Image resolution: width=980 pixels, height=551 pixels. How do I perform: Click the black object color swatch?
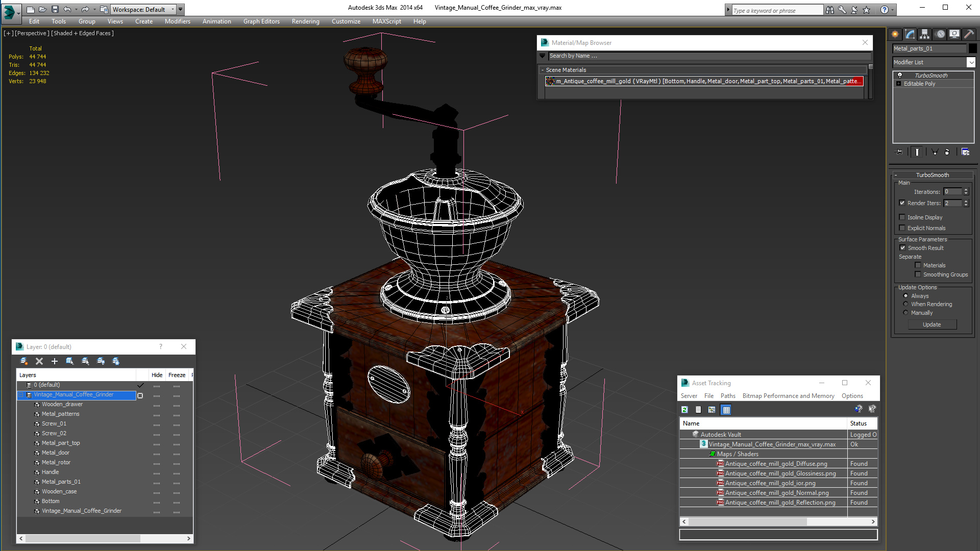tap(973, 48)
